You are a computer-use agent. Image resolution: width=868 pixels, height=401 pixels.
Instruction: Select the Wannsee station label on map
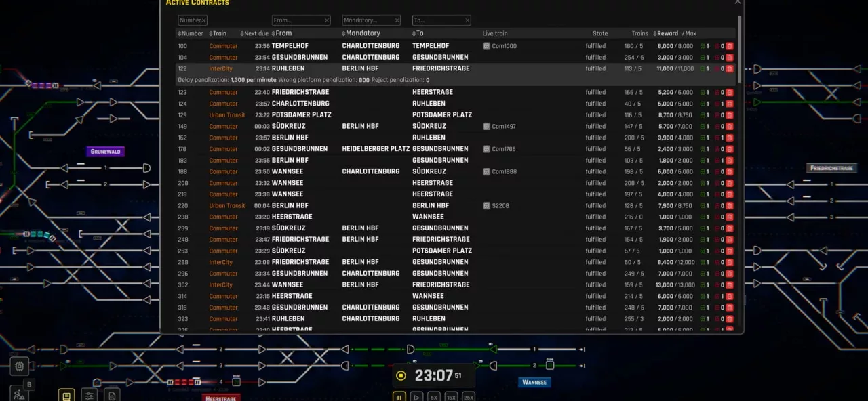coord(534,382)
